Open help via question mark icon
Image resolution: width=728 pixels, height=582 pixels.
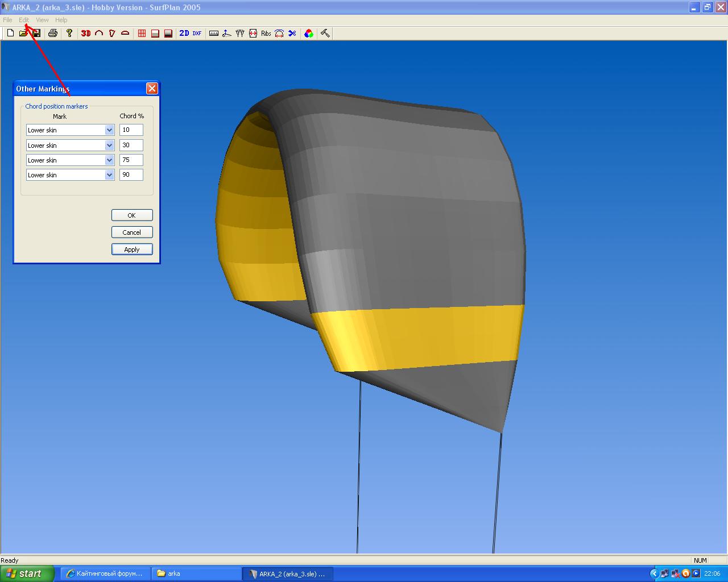69,34
